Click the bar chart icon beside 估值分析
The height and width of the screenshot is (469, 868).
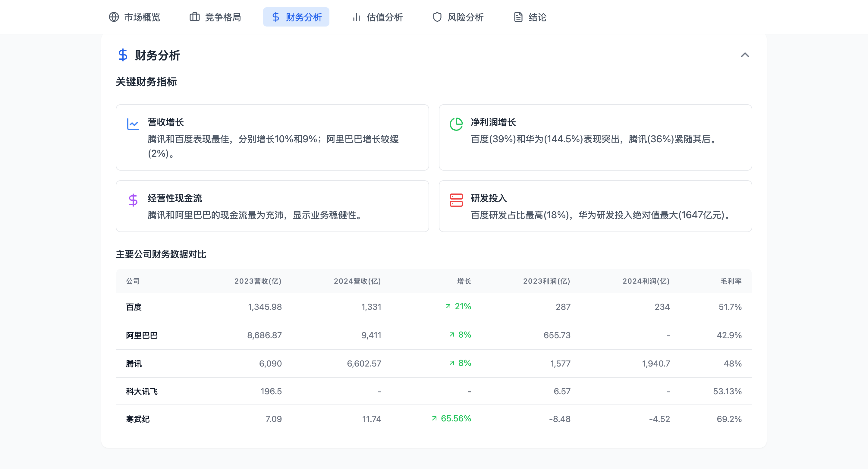[356, 17]
